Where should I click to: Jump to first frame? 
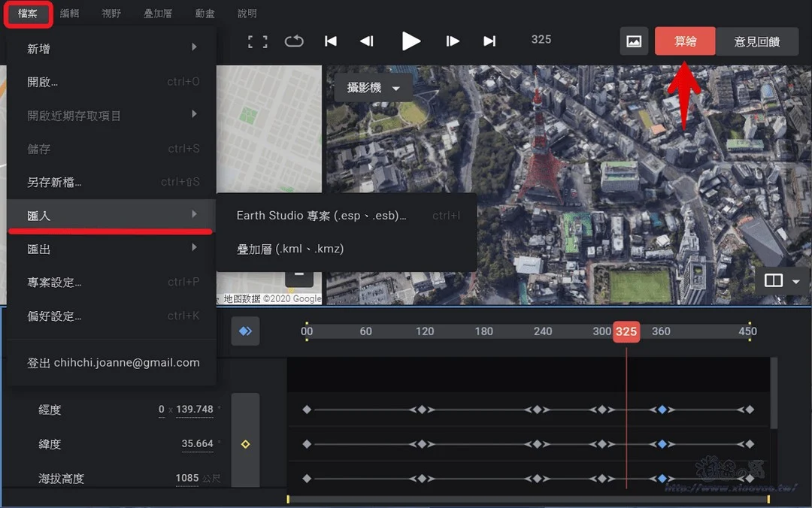(330, 41)
